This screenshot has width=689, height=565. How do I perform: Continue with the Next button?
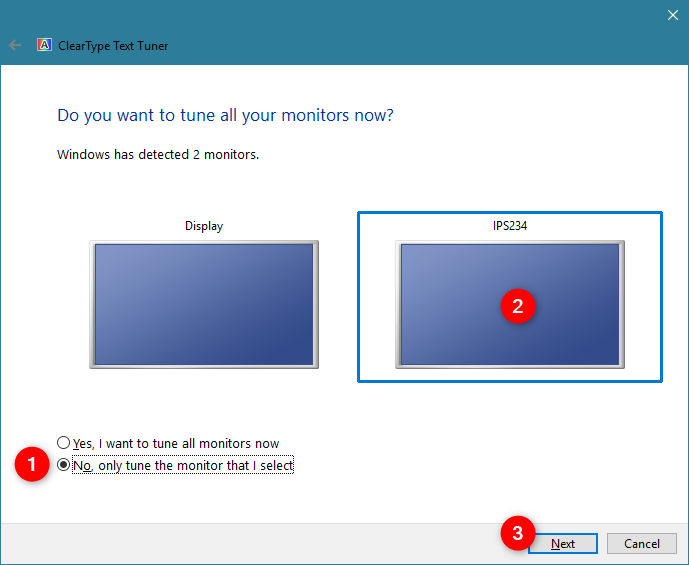click(563, 543)
